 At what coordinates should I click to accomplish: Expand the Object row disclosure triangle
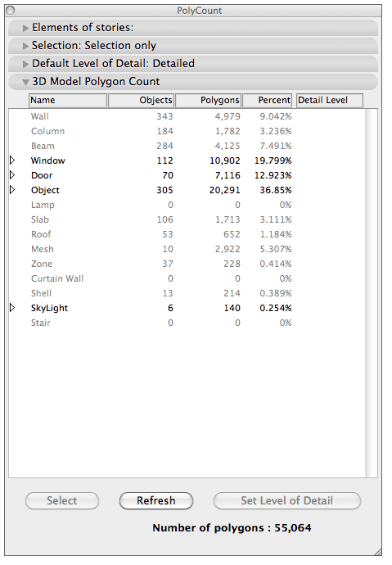pos(12,189)
